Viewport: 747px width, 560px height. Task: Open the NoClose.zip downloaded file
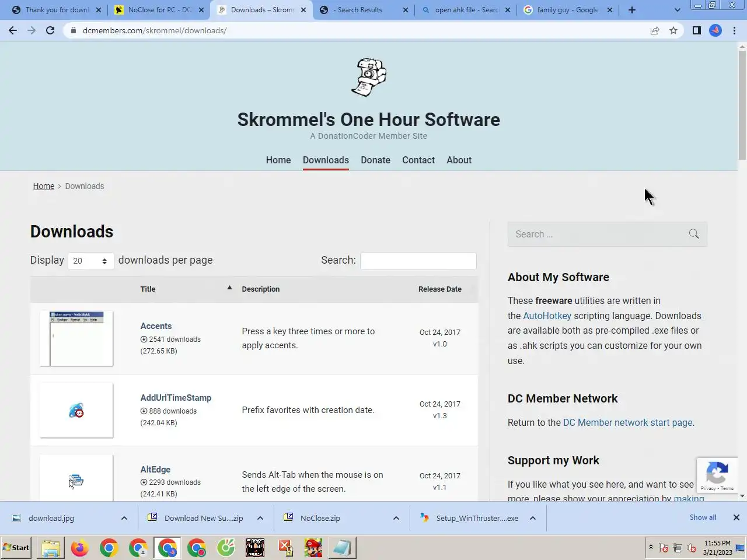(x=320, y=518)
